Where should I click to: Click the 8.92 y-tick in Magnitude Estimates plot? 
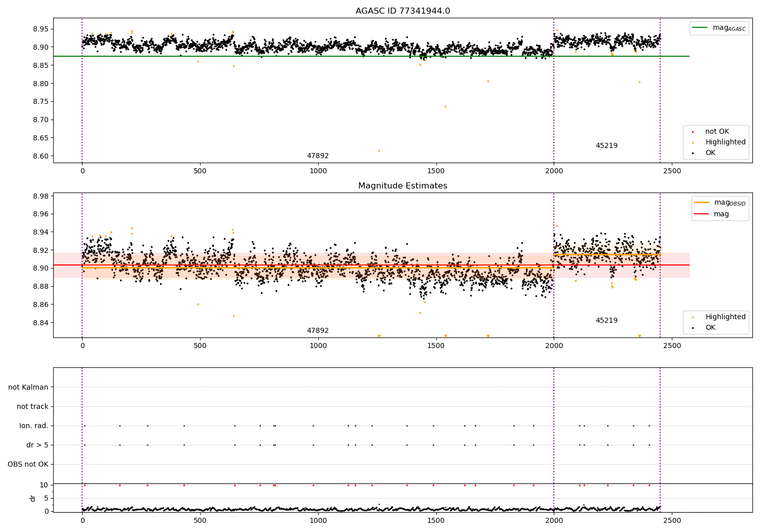[x=40, y=250]
